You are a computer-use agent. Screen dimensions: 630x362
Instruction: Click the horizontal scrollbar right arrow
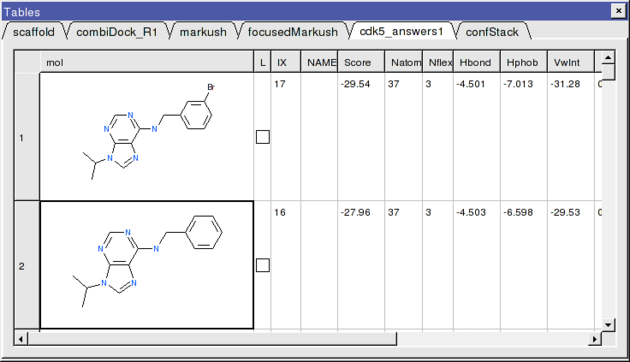click(x=595, y=339)
